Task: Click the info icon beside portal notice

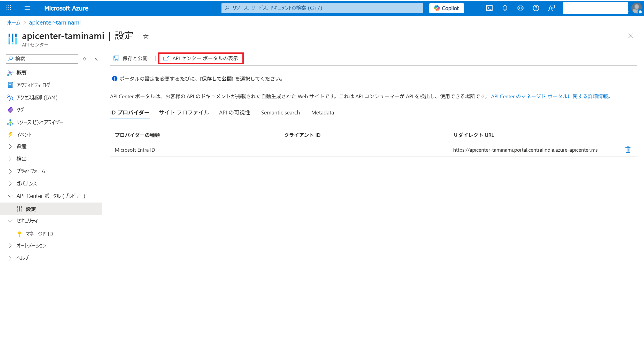Action: [114, 79]
